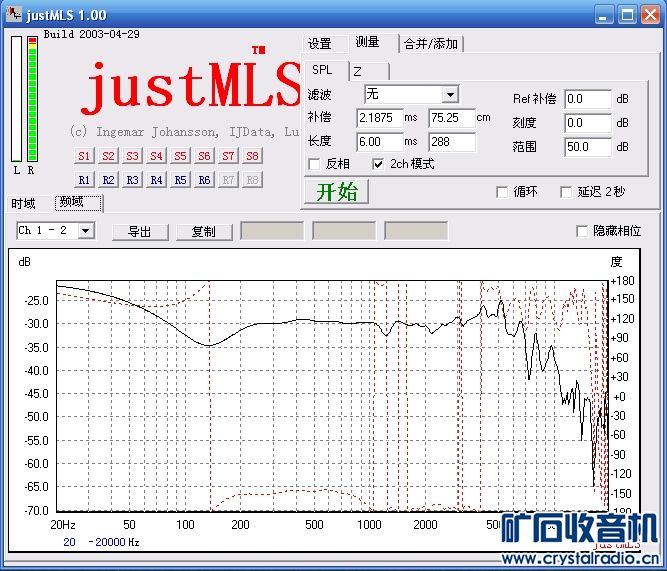Open the 合并/添加 merge tab

pyautogui.click(x=430, y=43)
